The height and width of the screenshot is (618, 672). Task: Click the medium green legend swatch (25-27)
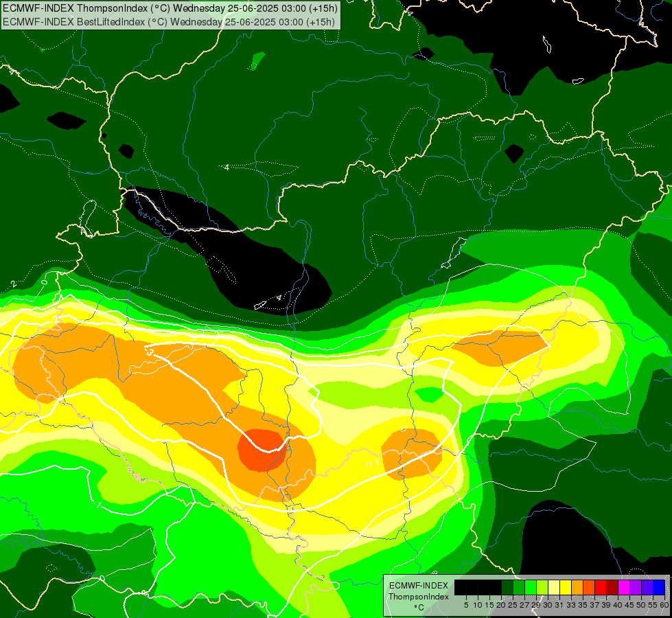coord(519,587)
